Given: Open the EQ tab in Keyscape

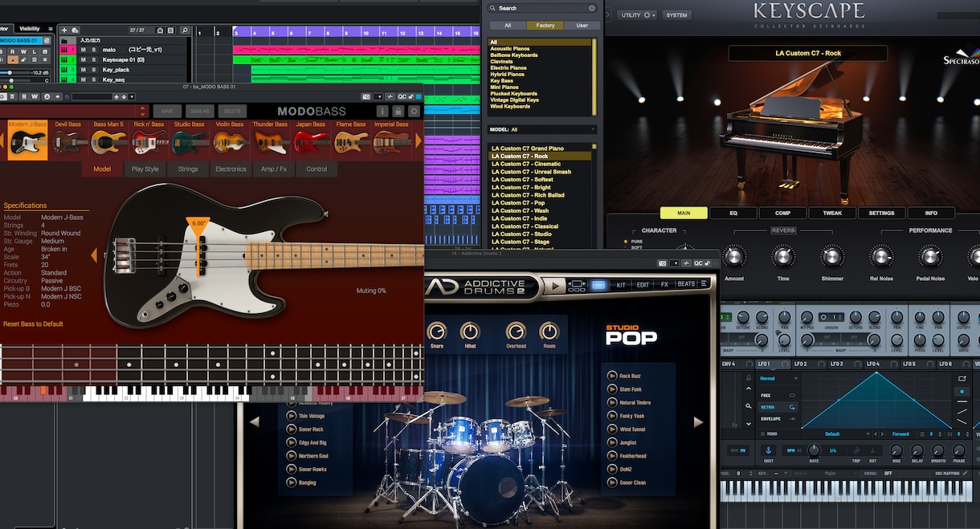Looking at the screenshot, I should (733, 213).
